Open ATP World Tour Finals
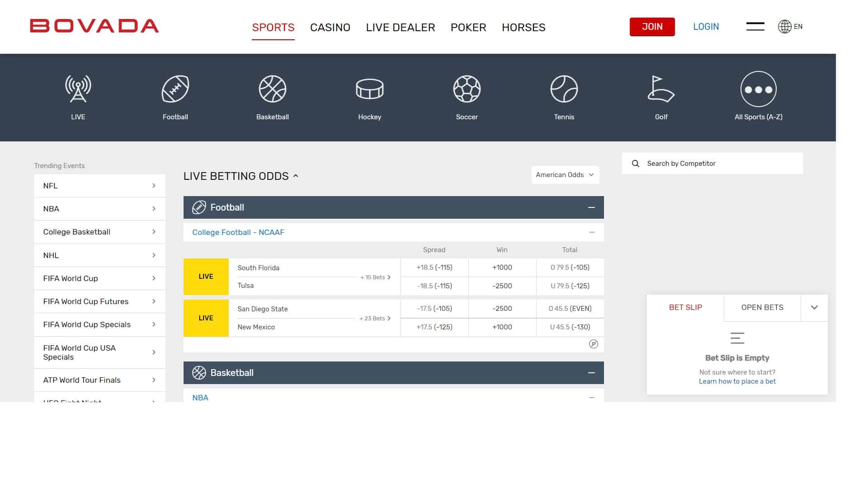This screenshot has width=868, height=488. pos(99,380)
